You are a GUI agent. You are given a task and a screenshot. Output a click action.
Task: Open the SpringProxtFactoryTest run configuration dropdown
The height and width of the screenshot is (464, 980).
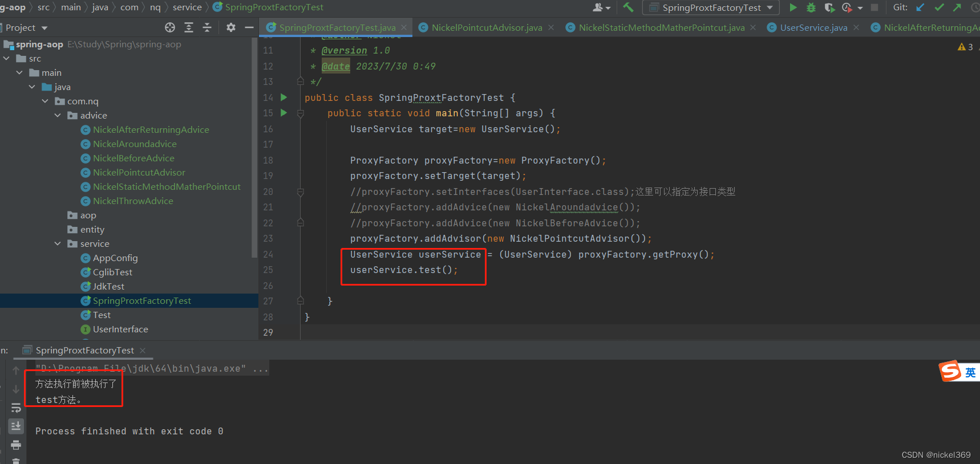[x=711, y=7]
